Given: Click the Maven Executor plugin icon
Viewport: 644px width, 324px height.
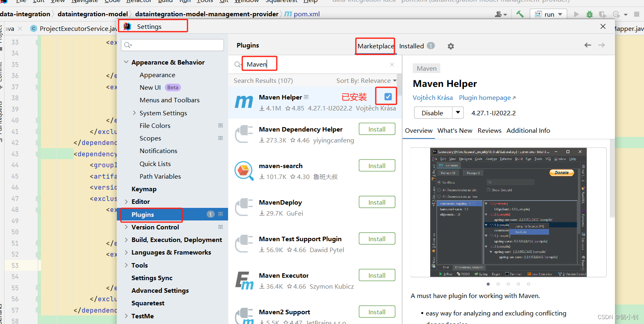Looking at the screenshot, I should 244,280.
